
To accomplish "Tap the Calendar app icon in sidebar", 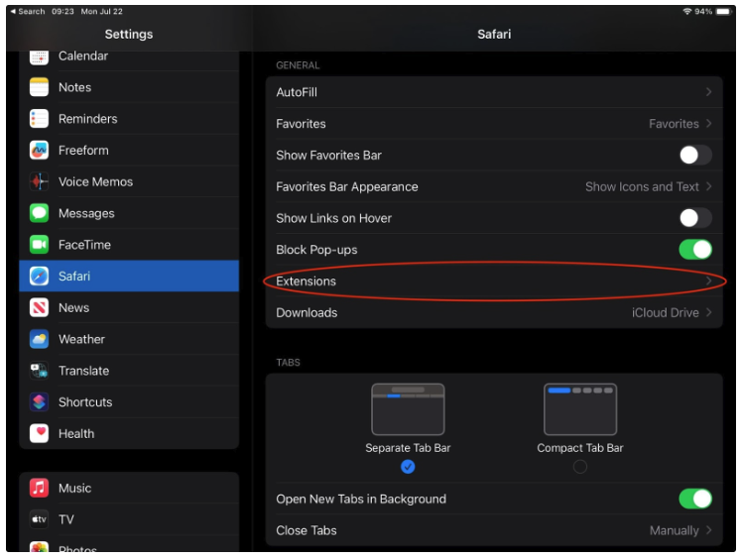I will [39, 57].
